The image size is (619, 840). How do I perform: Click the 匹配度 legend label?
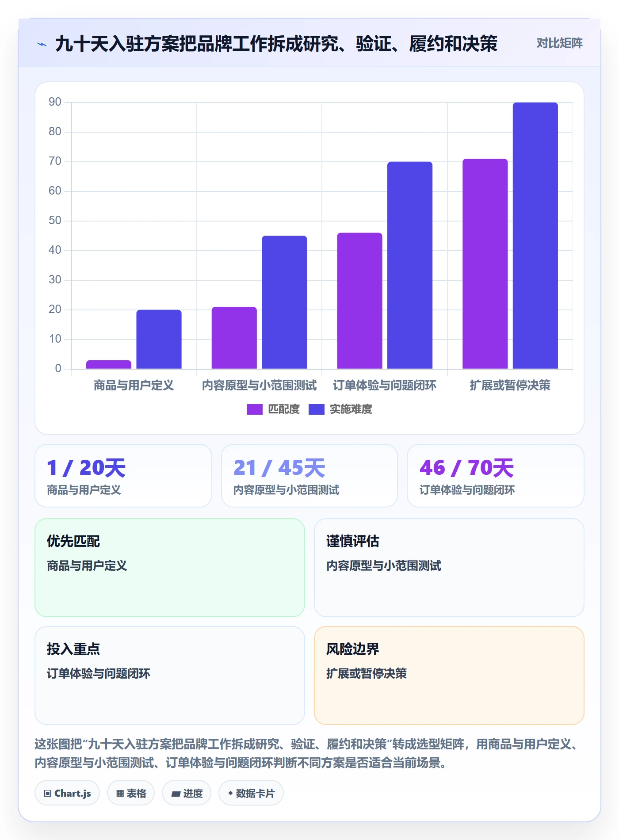(x=284, y=409)
